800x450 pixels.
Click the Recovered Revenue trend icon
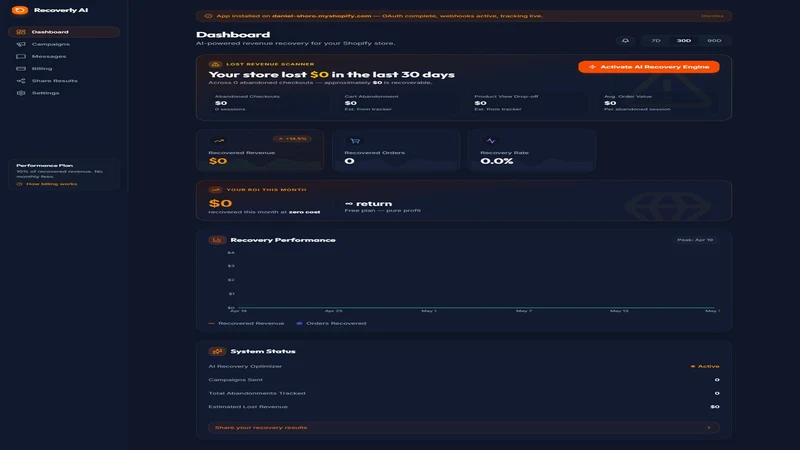219,140
